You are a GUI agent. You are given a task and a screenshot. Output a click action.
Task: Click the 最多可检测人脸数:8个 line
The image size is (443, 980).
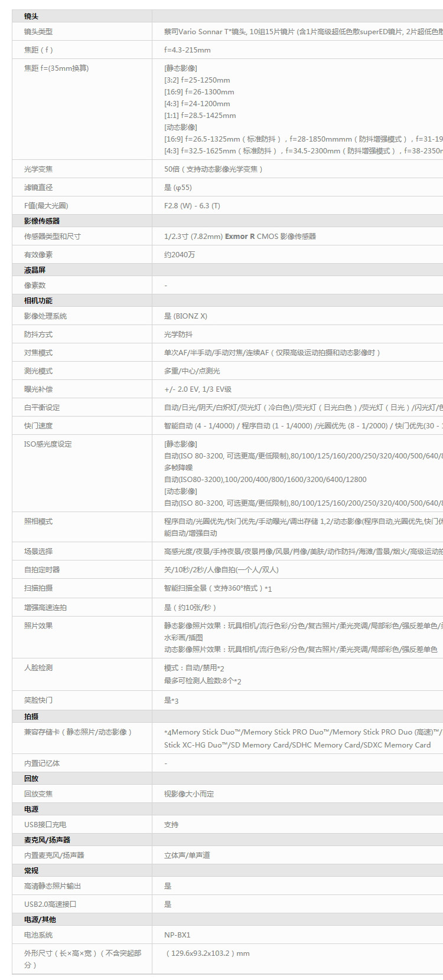[203, 681]
